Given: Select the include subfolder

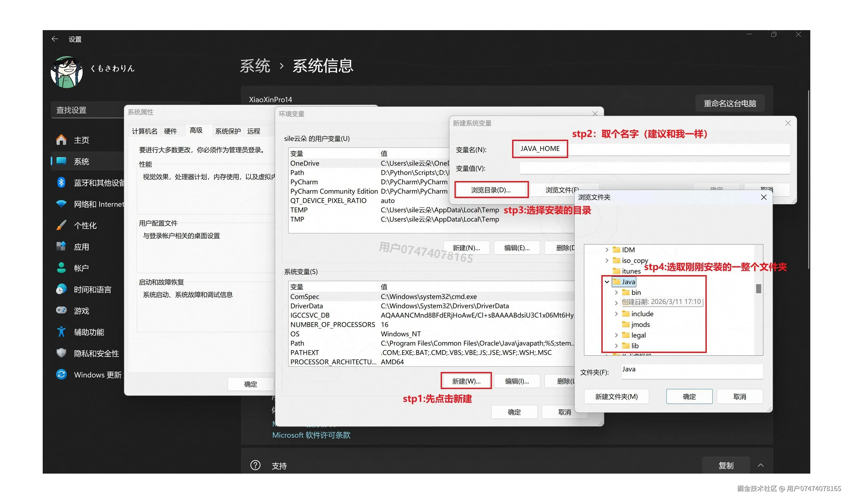Looking at the screenshot, I should [x=638, y=314].
